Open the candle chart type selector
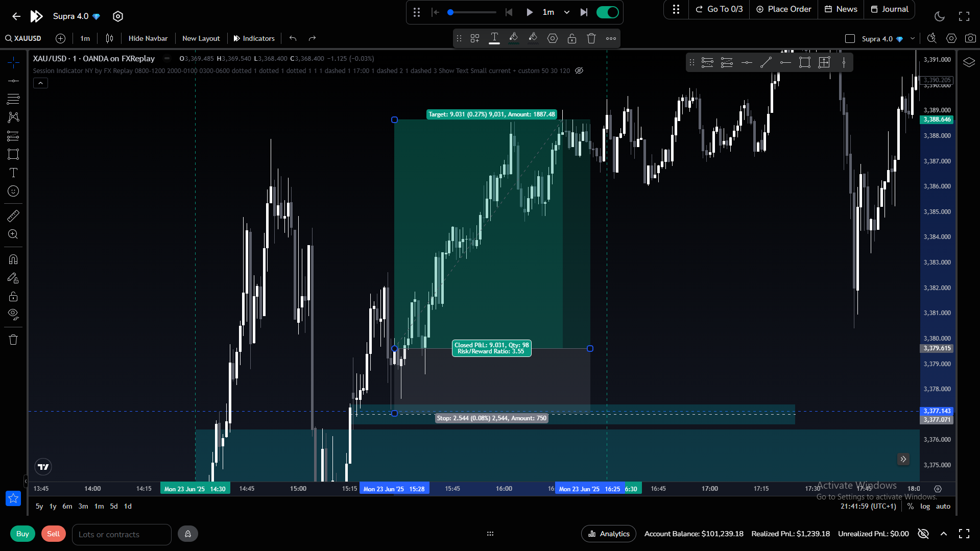Image resolution: width=980 pixels, height=551 pixels. pyautogui.click(x=109, y=38)
